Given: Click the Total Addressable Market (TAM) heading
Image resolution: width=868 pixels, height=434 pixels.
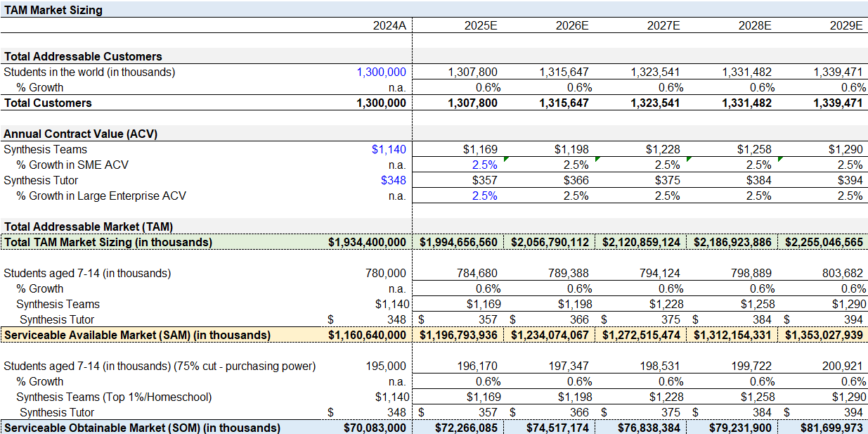Looking at the screenshot, I should point(89,226).
